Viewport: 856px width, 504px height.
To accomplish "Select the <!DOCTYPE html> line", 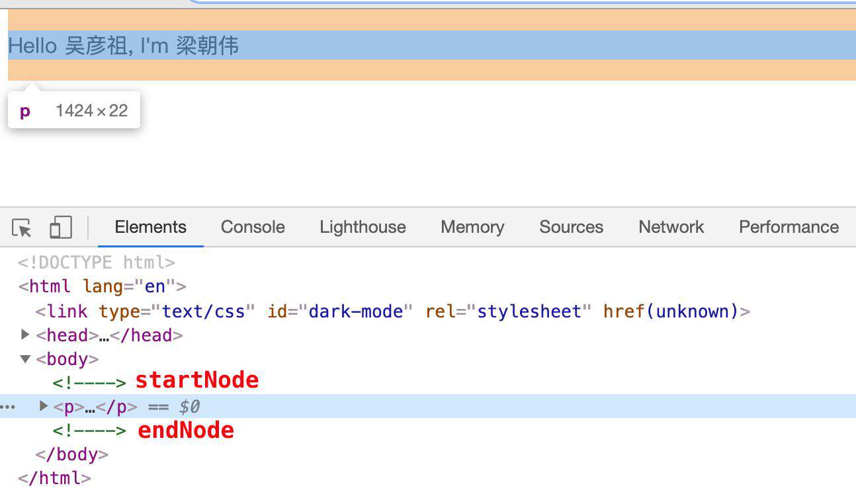I will (x=97, y=263).
